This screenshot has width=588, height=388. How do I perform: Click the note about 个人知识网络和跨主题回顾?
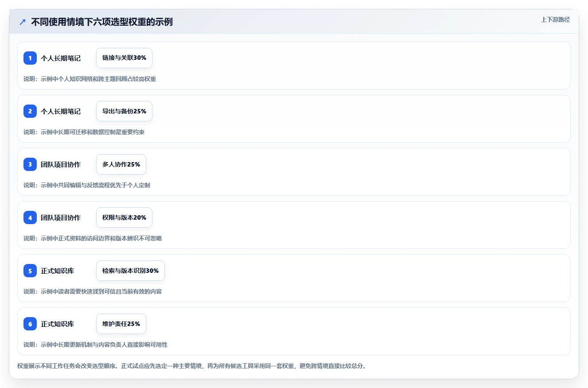[90, 79]
